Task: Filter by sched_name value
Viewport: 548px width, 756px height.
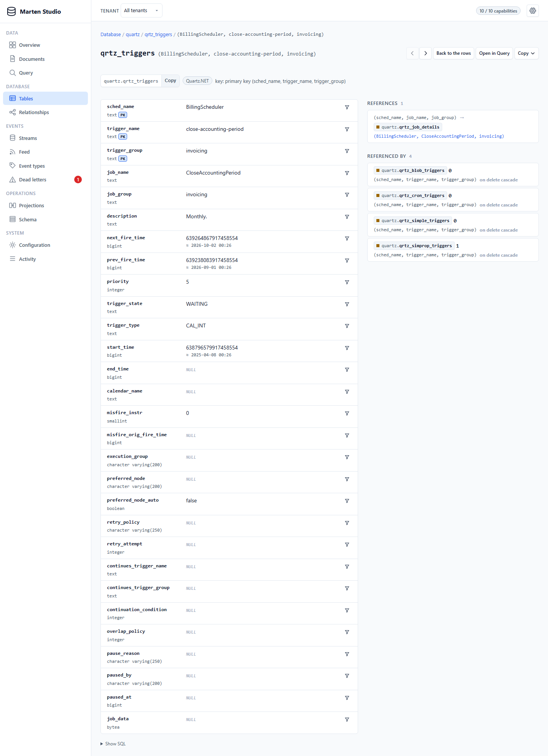Action: pos(347,107)
